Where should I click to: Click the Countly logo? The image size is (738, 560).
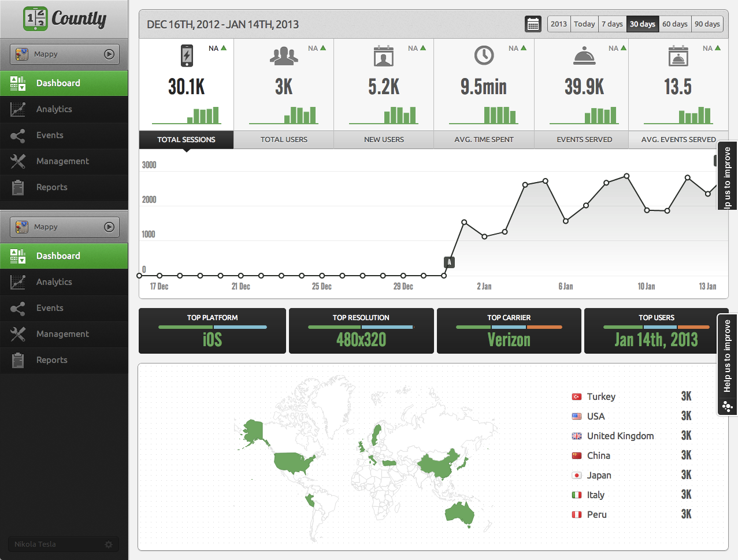64,19
